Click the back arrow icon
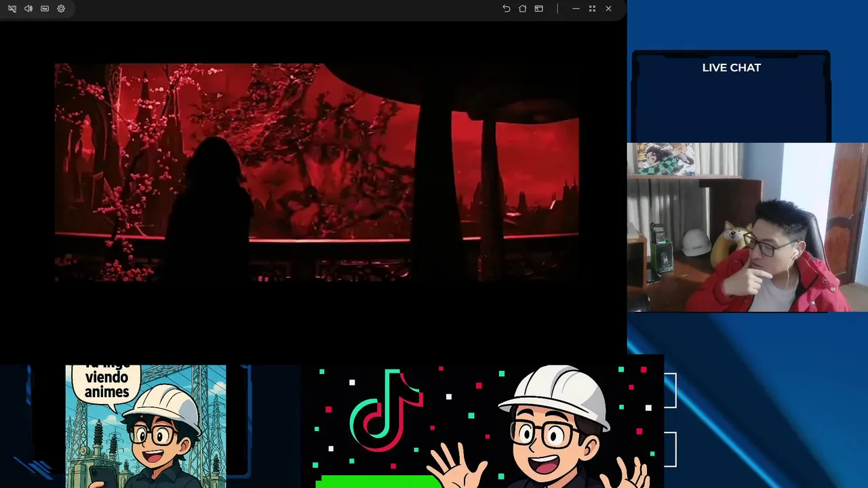The width and height of the screenshot is (868, 488). (x=506, y=9)
